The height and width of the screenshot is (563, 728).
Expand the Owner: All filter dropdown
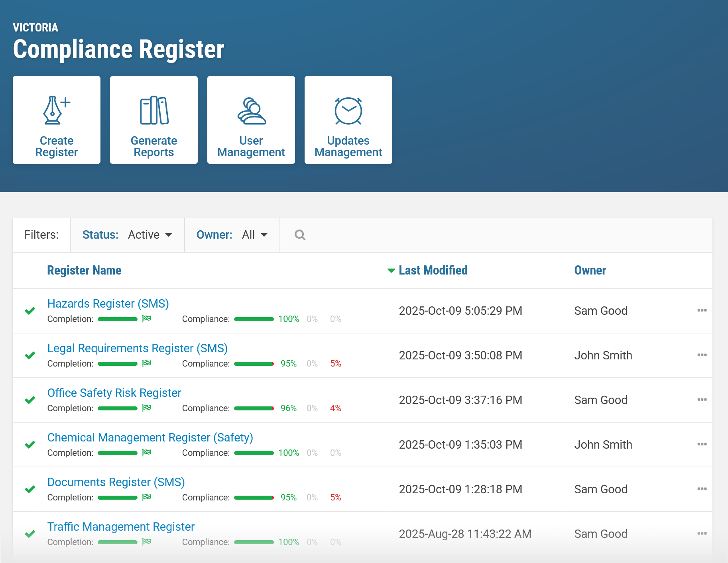tap(232, 235)
